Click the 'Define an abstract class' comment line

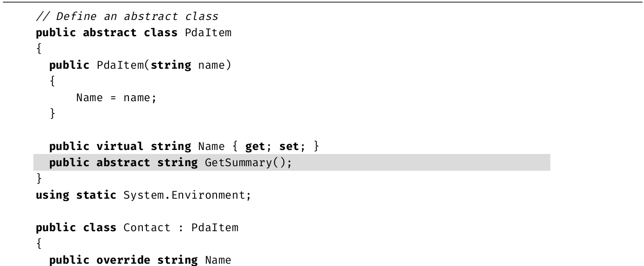tap(127, 17)
